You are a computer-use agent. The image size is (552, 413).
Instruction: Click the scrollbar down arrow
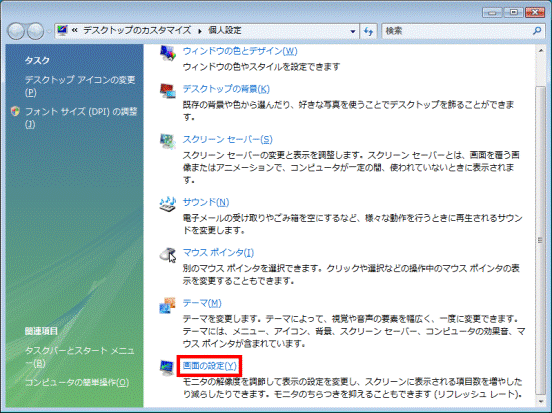(540, 401)
